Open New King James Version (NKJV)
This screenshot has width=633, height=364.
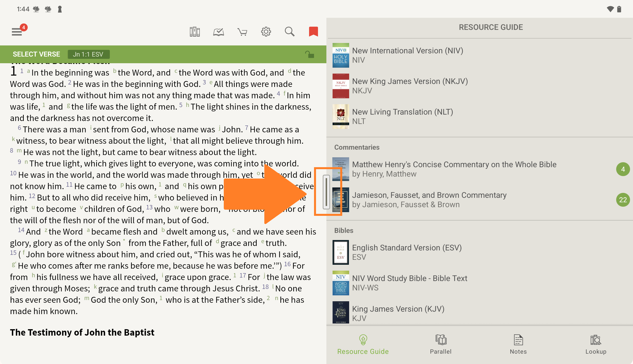pyautogui.click(x=410, y=86)
